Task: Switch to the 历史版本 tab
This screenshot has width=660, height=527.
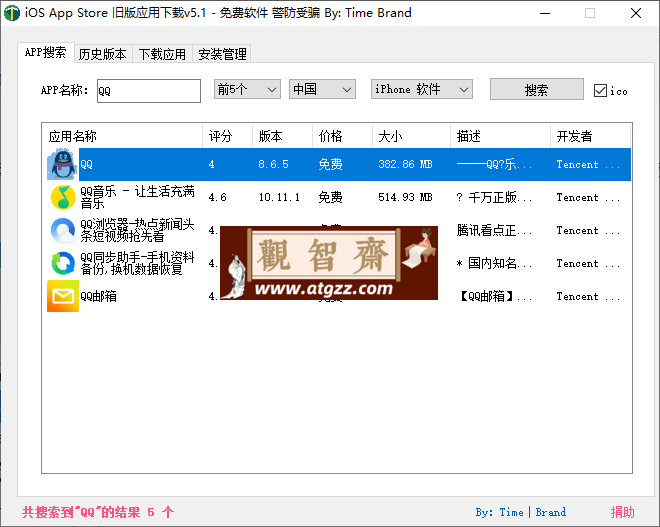Action: [103, 54]
